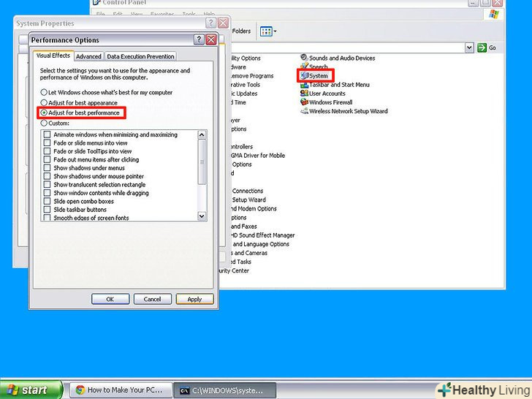
Task: Open Windows Firewall icon
Action: 304,102
